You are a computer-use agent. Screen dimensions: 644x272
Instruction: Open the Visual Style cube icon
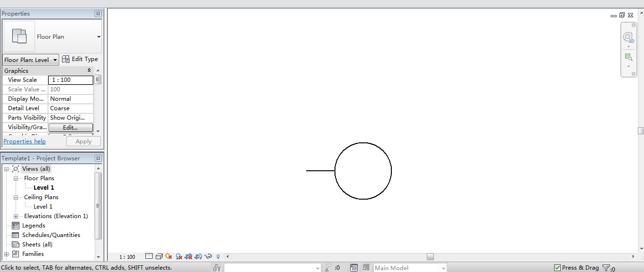(159, 256)
